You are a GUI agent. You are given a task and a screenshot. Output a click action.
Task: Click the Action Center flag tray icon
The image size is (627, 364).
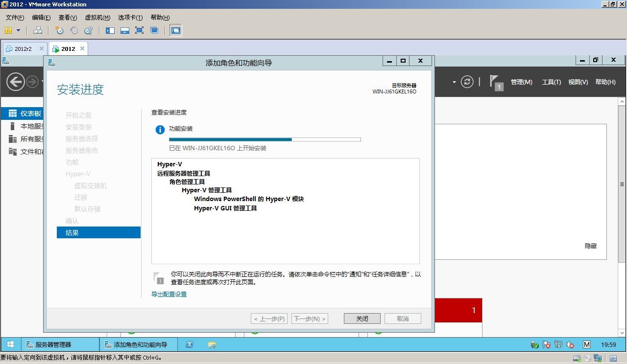click(547, 345)
